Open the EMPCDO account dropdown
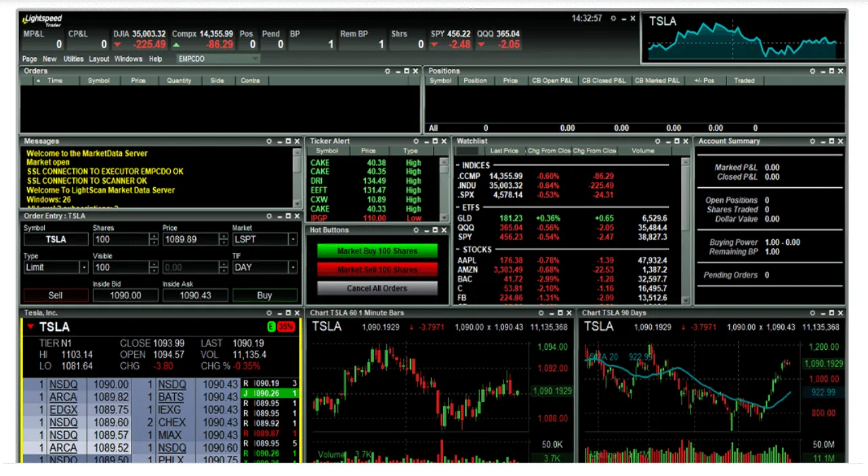Viewport: 868px width, 476px height. click(x=255, y=59)
